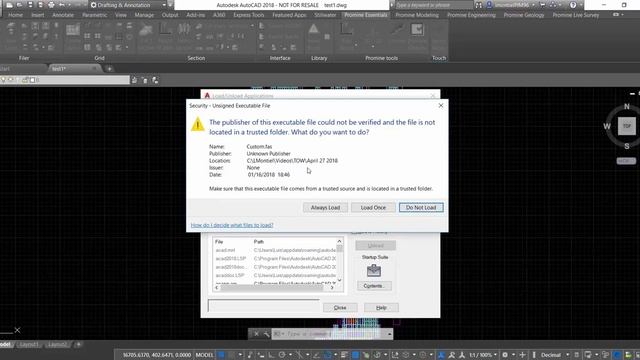
Task: Click the TOP face of the ViewCube
Action: (x=627, y=126)
